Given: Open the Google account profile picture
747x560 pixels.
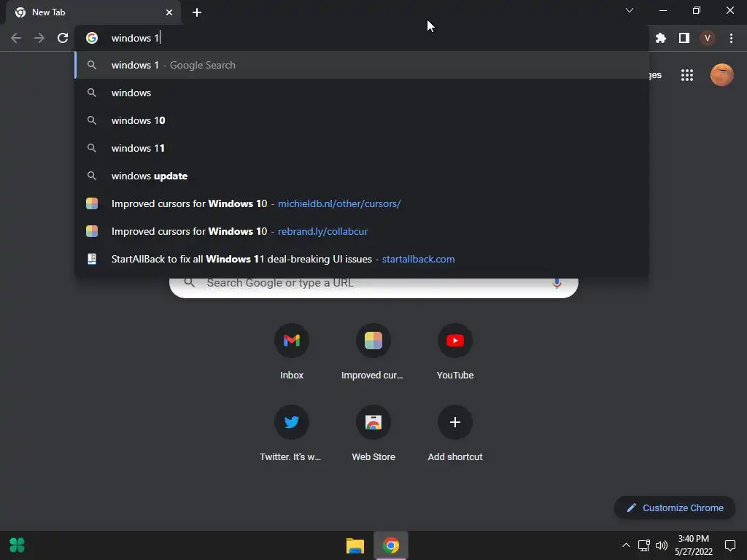Looking at the screenshot, I should pyautogui.click(x=721, y=75).
